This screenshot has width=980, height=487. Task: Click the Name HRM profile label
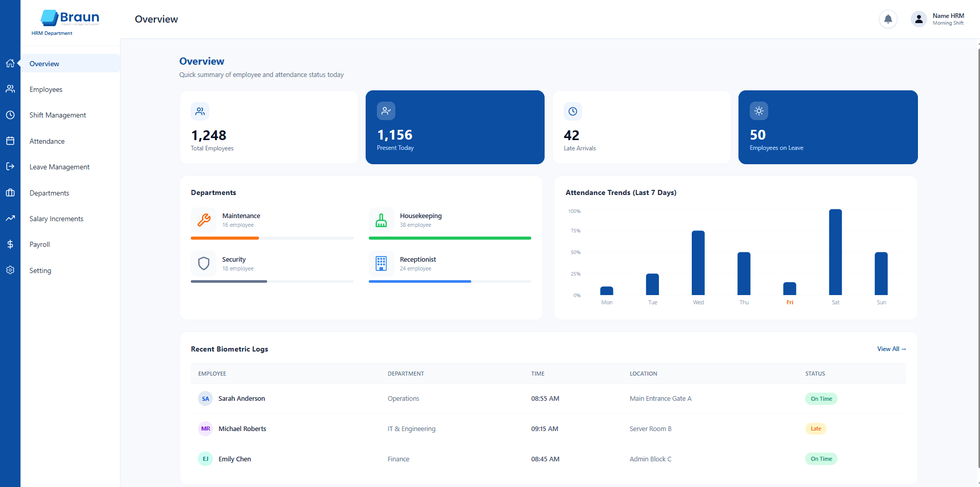pyautogui.click(x=948, y=16)
